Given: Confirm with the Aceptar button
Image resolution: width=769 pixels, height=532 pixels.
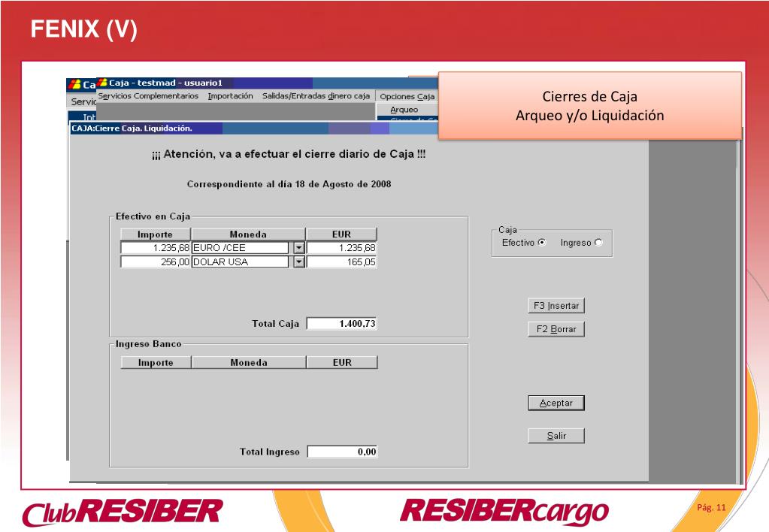Looking at the screenshot, I should 556,403.
